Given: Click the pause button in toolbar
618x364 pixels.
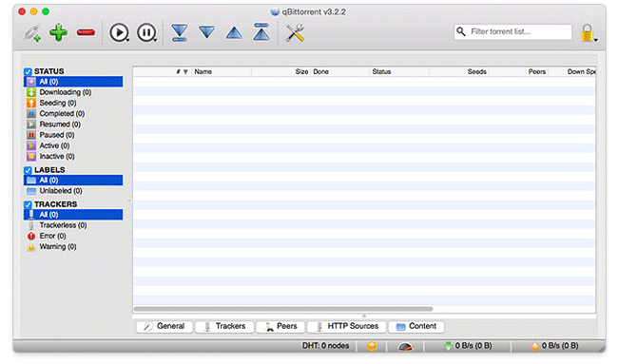Looking at the screenshot, I should [x=146, y=32].
